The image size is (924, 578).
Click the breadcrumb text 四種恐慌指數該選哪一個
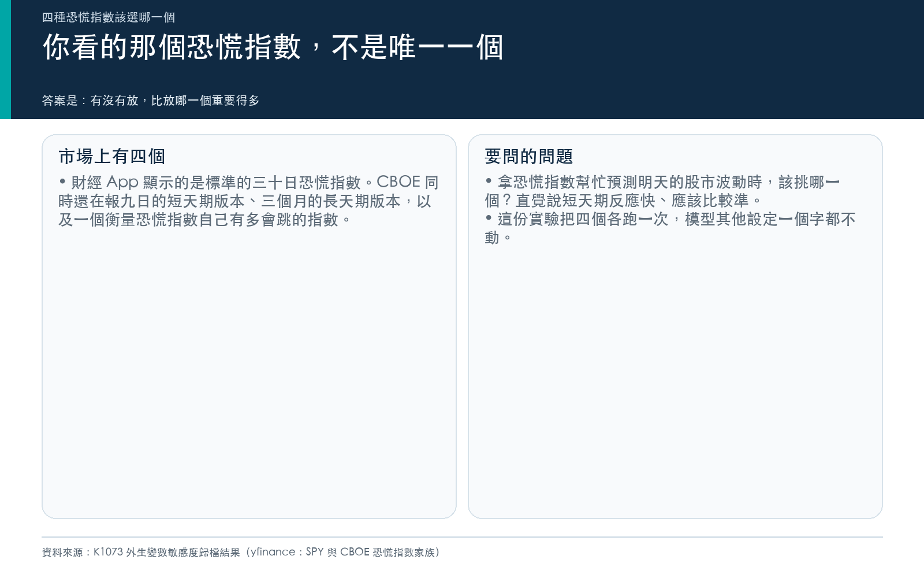click(x=109, y=17)
